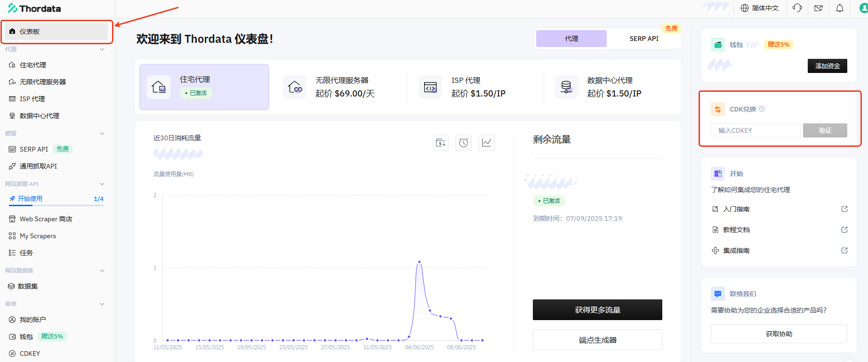868x362 pixels.
Task: Click the clock icon above the chart
Action: click(x=464, y=143)
